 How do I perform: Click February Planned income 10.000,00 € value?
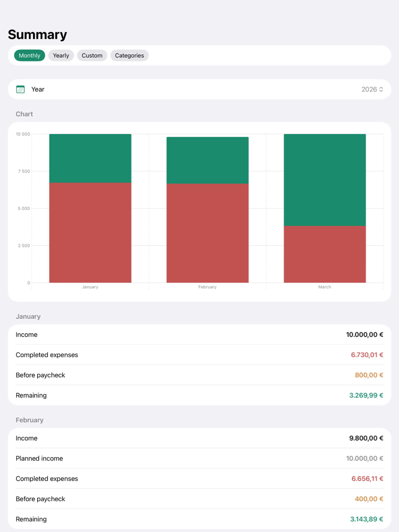pos(365,458)
